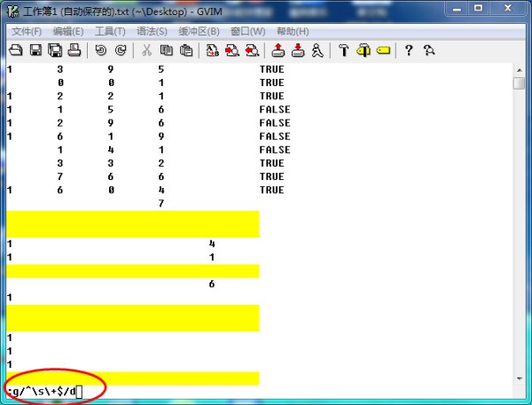
Task: Click the Cut scissors icon
Action: point(146,51)
